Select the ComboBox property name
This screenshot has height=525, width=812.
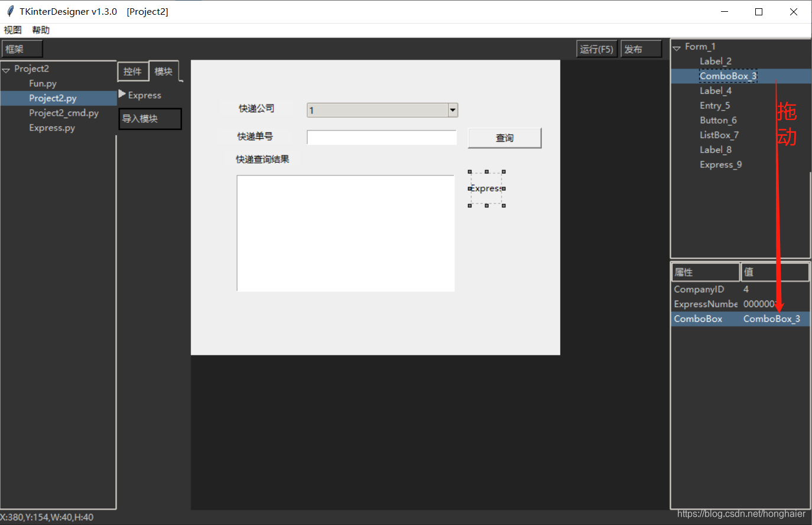tap(698, 319)
